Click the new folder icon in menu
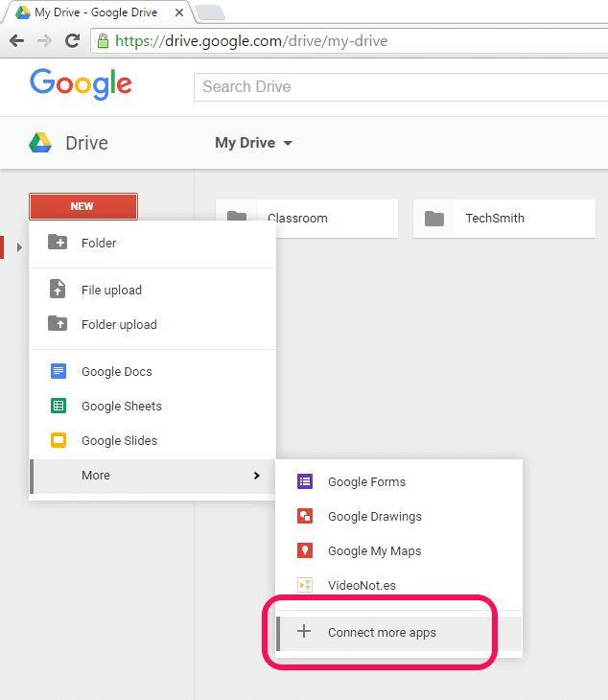This screenshot has height=700, width=608. click(x=58, y=243)
